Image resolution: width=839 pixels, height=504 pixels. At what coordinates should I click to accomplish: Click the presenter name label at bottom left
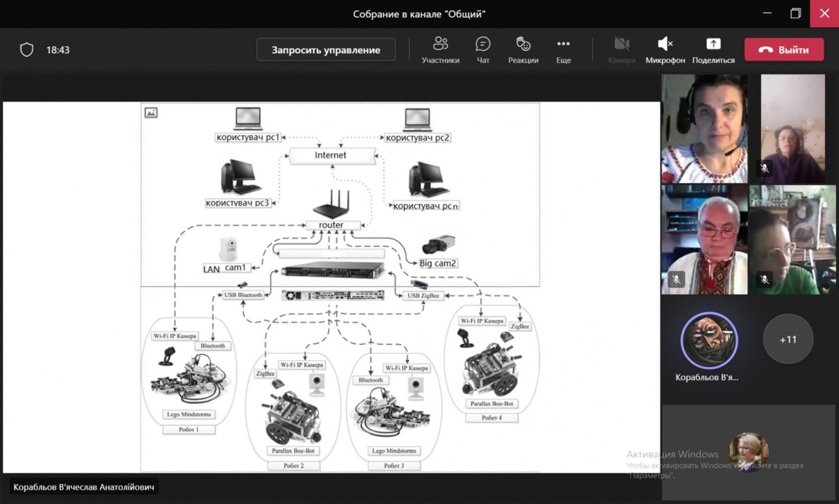84,487
